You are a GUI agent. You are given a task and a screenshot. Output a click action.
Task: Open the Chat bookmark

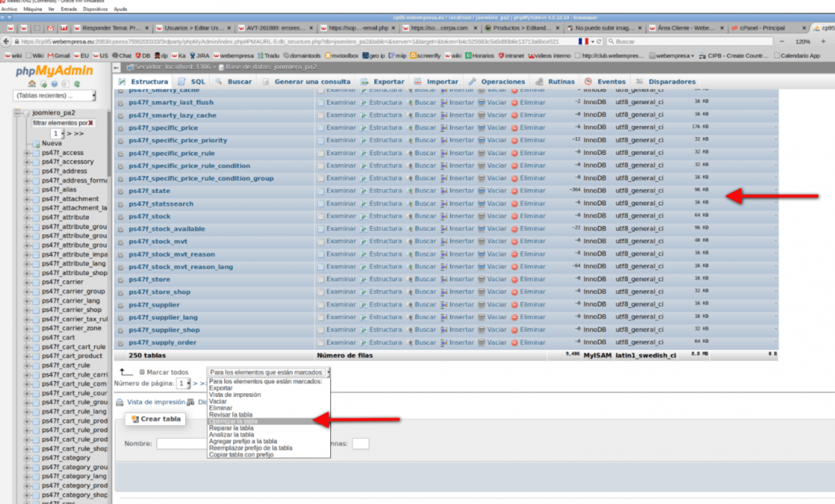(x=122, y=55)
